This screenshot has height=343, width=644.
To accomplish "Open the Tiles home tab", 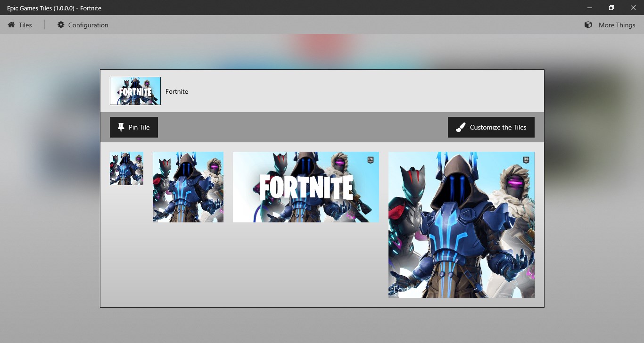I will pos(20,25).
